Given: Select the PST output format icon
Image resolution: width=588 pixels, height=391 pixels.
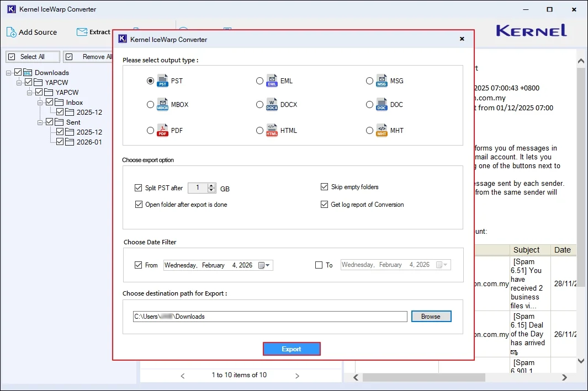Looking at the screenshot, I should click(x=162, y=81).
